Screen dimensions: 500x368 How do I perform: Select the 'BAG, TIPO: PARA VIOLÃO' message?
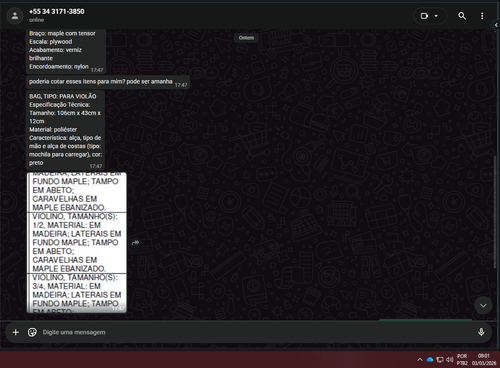[66, 130]
